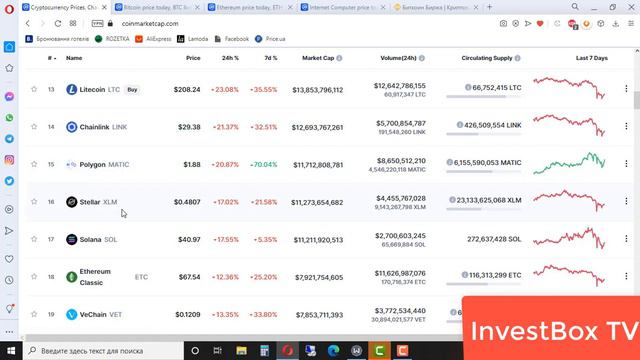Open File Explorer from taskbar
Screen dimensions: 640x360
pos(241,351)
